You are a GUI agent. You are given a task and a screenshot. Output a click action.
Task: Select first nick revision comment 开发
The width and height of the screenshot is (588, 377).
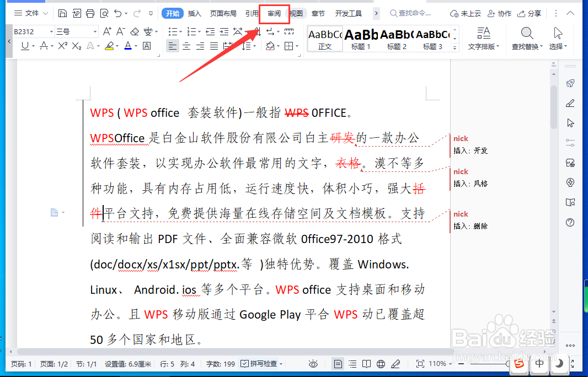tap(471, 144)
